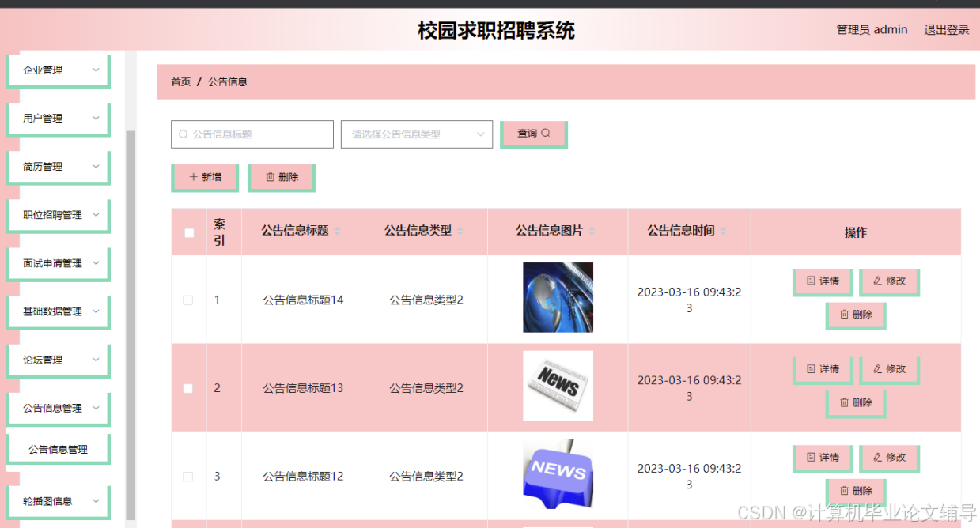This screenshot has width=980, height=528.
Task: Click the trash delete icon on row 1
Action: 842,316
